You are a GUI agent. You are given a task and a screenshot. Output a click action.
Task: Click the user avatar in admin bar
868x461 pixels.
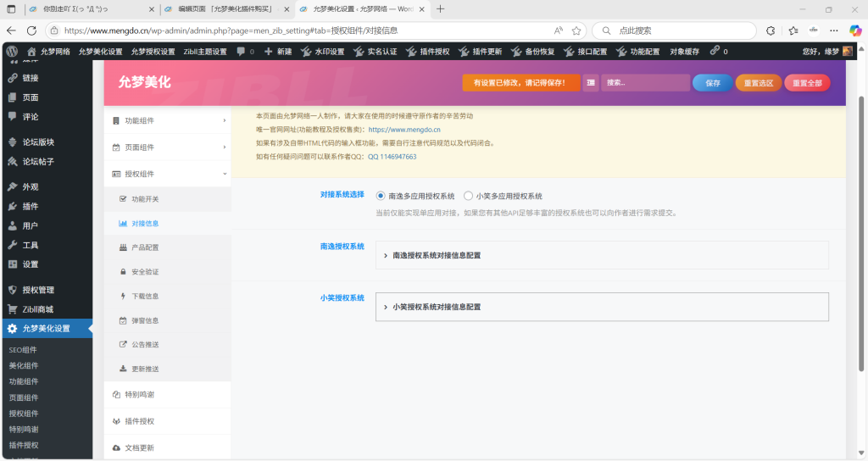[848, 52]
